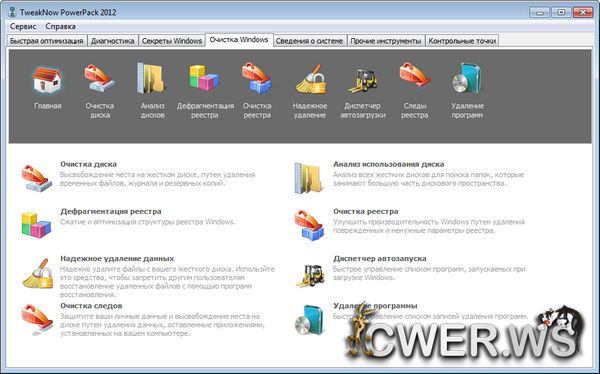Click the Диспетчер автозагрузки label in the gray toolbar
Viewport: 600px width, 374px height.
coord(363,111)
